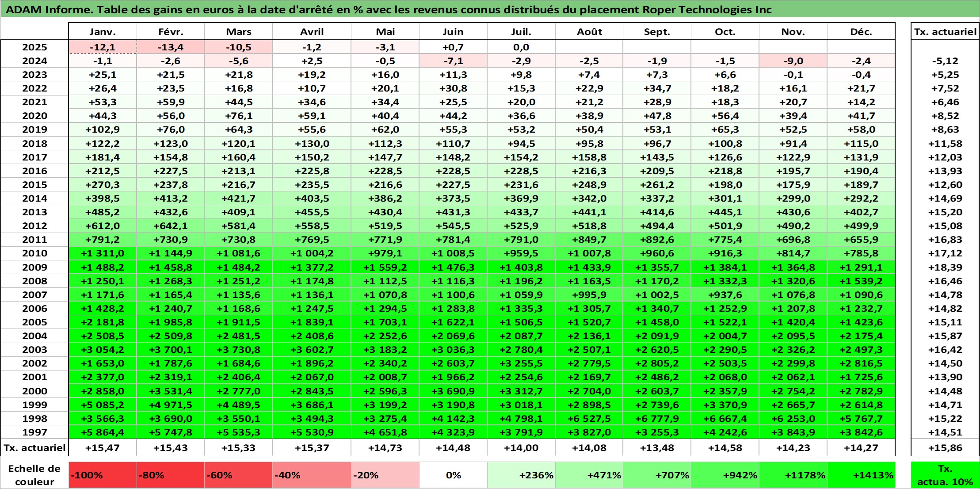Select the -100% red color scale swatch
Screen dimensions: 980x489
point(103,475)
